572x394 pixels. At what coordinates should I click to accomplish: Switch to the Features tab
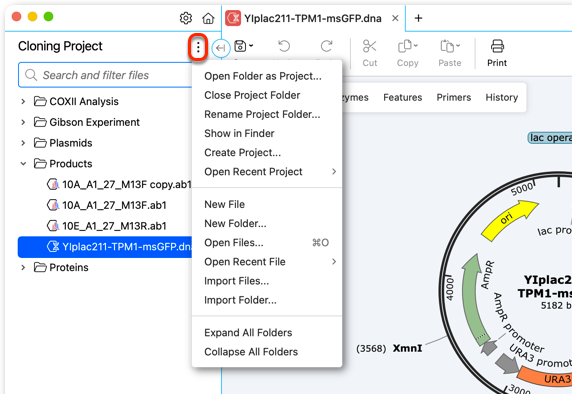402,97
